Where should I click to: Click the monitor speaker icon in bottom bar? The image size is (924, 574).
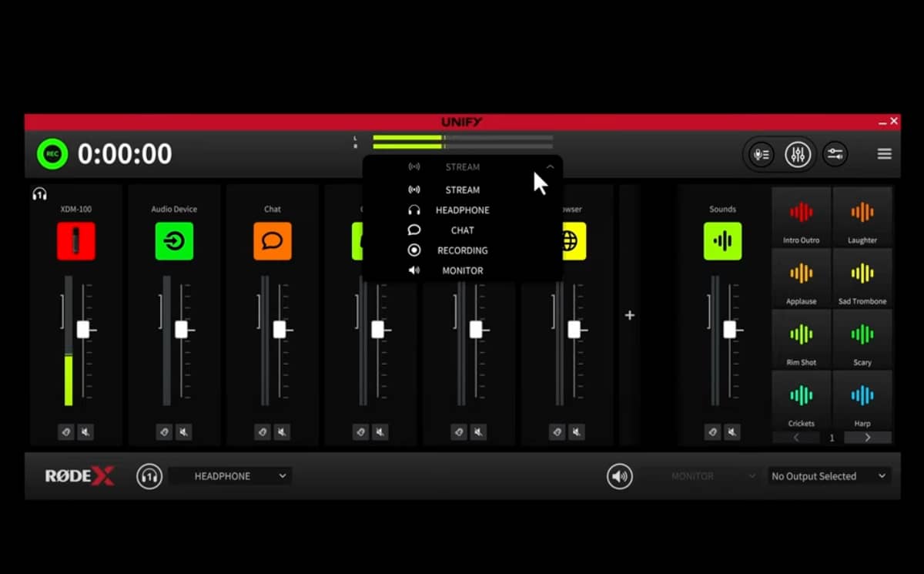coord(620,476)
